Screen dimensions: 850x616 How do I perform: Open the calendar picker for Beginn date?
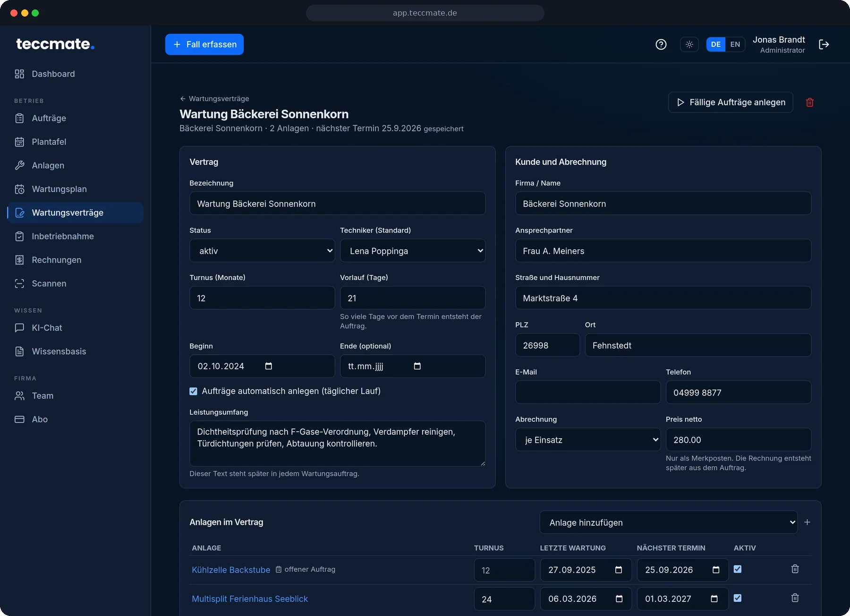coord(269,366)
